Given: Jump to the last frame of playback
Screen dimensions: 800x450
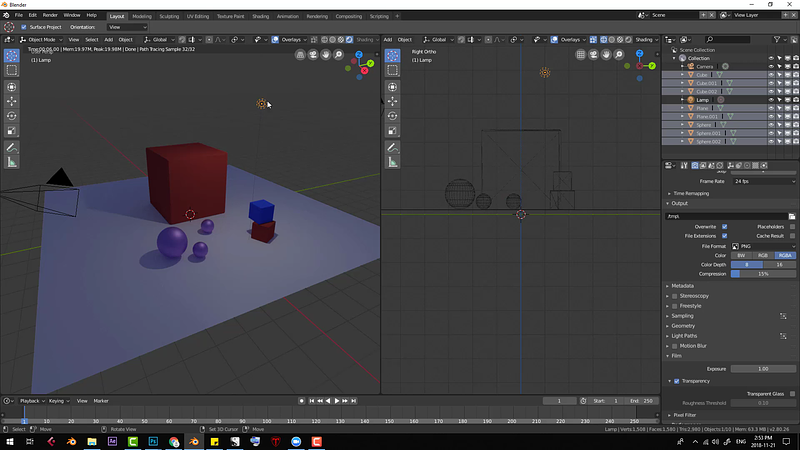Looking at the screenshot, I should click(354, 401).
